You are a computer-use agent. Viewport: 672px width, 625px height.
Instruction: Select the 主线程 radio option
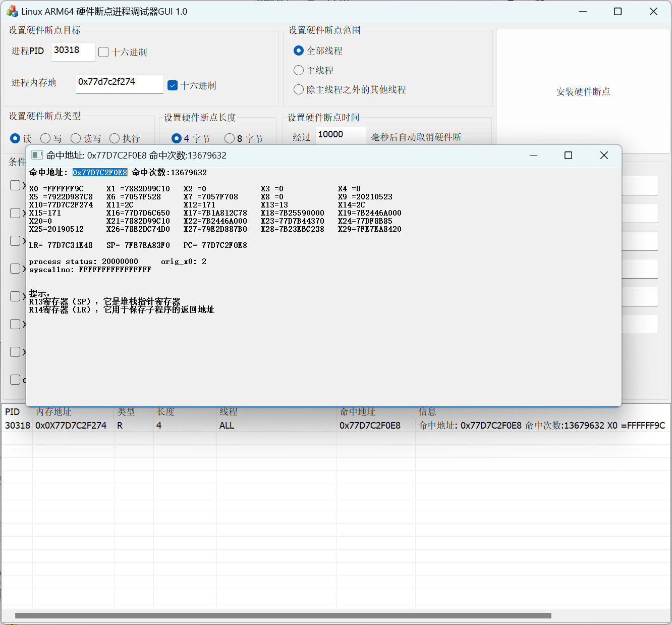click(299, 70)
